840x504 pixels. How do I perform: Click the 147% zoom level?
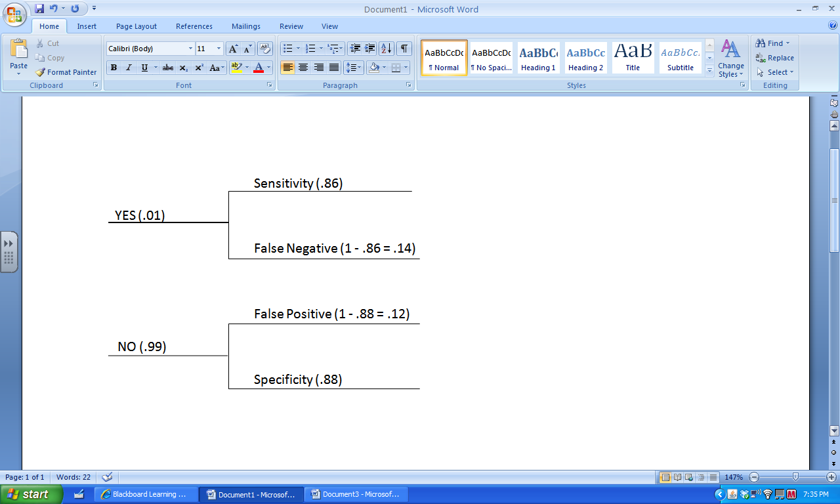pos(734,477)
